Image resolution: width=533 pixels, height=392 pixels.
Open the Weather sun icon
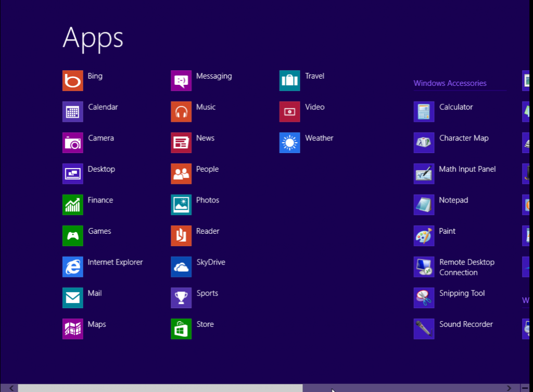pos(289,143)
